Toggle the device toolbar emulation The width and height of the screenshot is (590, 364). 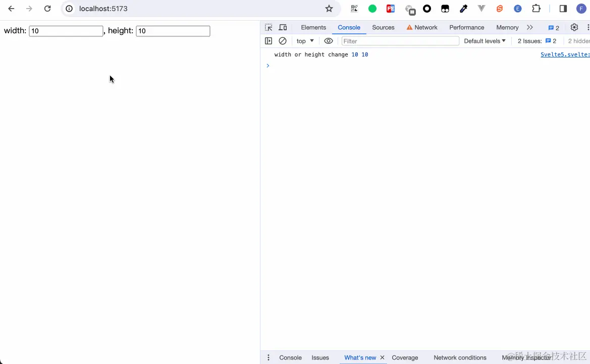point(283,27)
